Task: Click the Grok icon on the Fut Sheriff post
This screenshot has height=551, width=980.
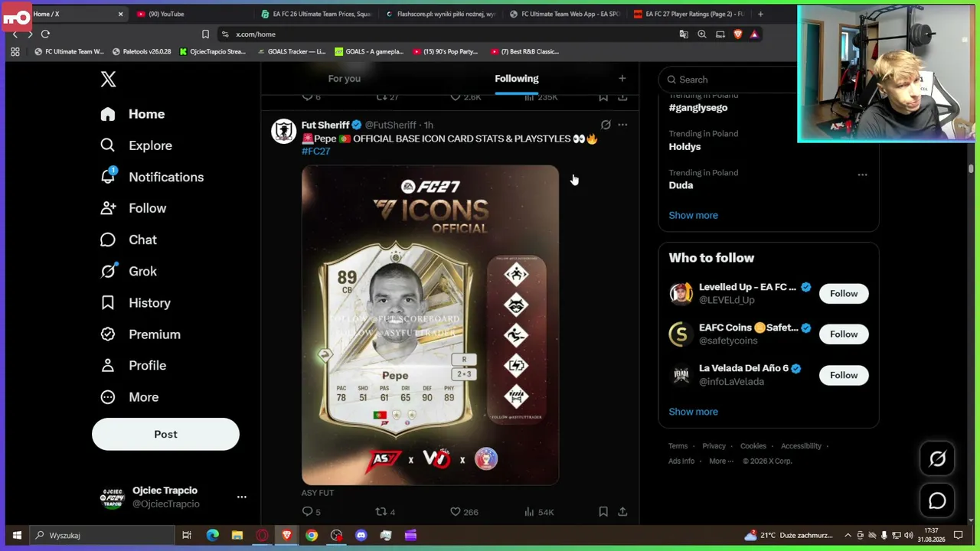Action: click(x=606, y=125)
